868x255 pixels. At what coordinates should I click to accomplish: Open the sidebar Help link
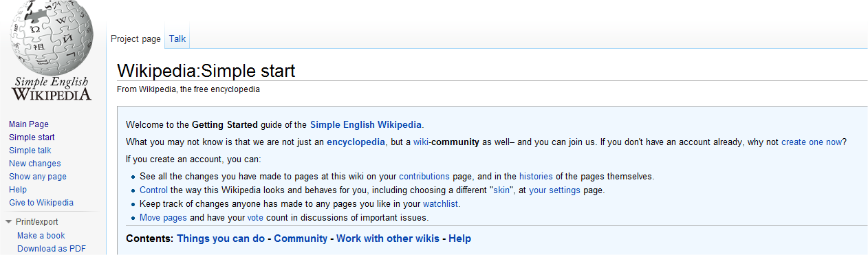coord(18,190)
